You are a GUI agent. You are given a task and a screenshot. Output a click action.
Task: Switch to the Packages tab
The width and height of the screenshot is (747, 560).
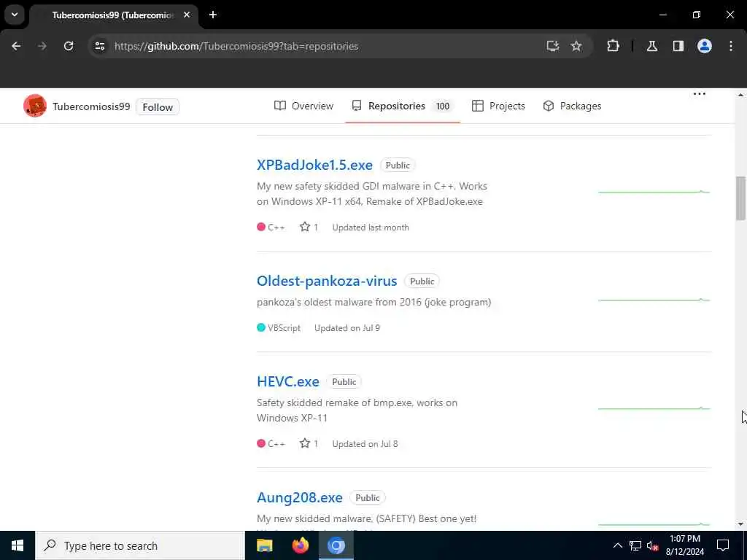point(572,106)
